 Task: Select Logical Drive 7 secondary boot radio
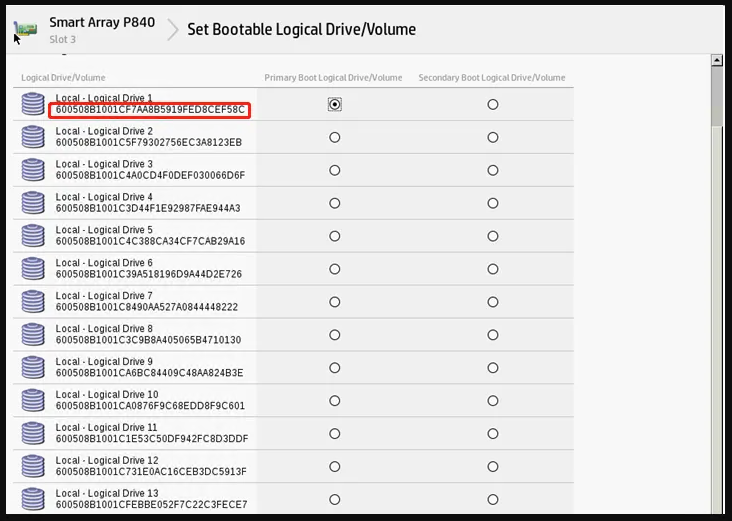(493, 302)
